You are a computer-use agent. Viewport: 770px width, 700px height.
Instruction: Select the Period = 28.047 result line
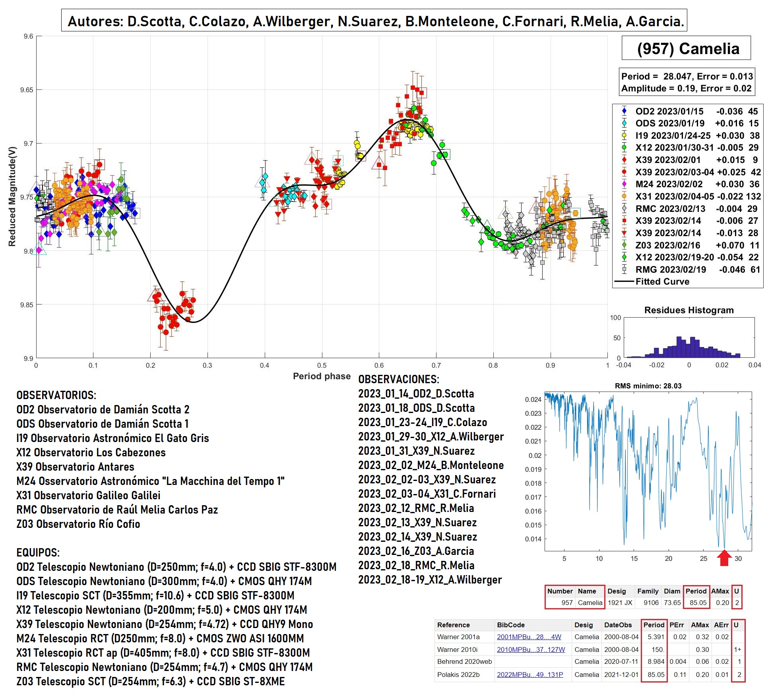pyautogui.click(x=687, y=76)
